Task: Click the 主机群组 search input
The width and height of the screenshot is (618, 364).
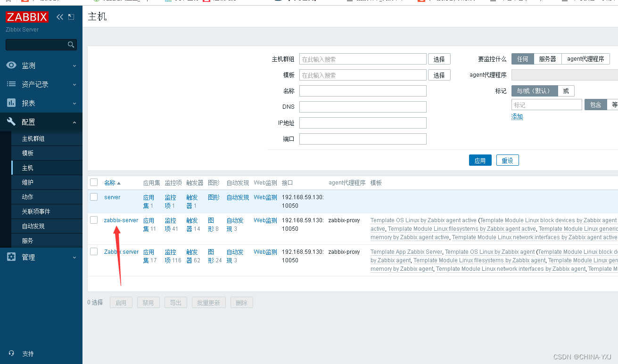Action: [363, 59]
